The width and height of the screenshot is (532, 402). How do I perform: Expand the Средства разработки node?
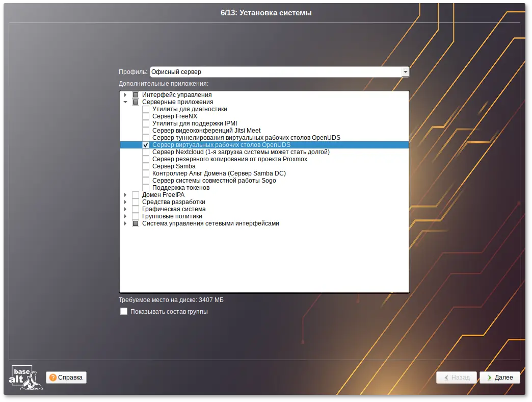pos(126,202)
